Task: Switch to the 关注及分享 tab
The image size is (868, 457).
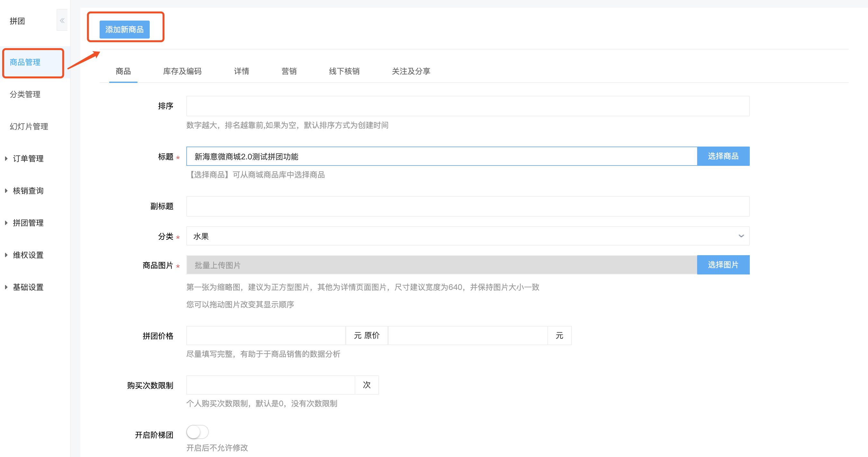Action: click(x=411, y=71)
